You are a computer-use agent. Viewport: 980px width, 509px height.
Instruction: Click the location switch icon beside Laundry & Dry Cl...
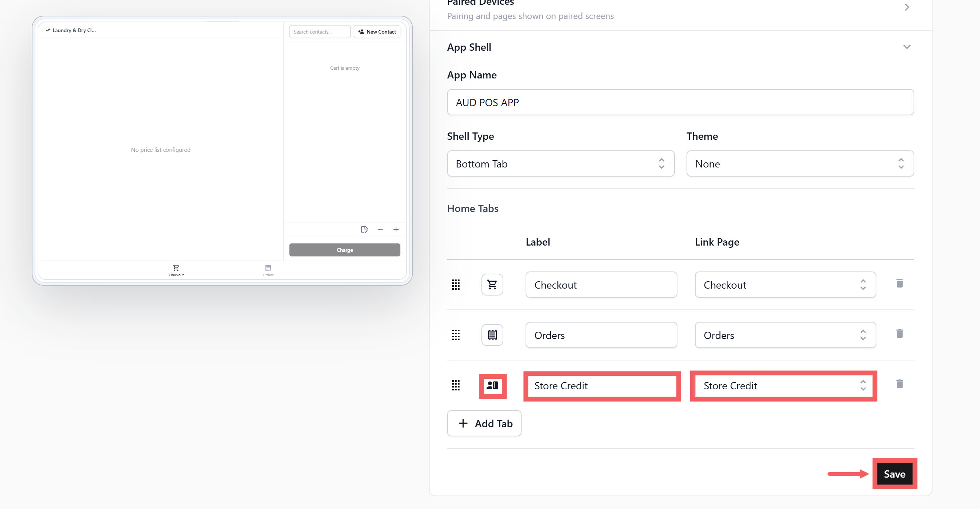[48, 30]
